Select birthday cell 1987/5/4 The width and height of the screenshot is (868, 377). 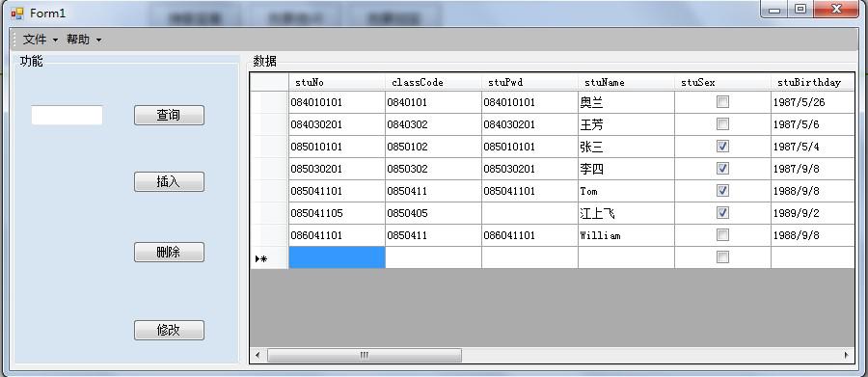point(813,147)
